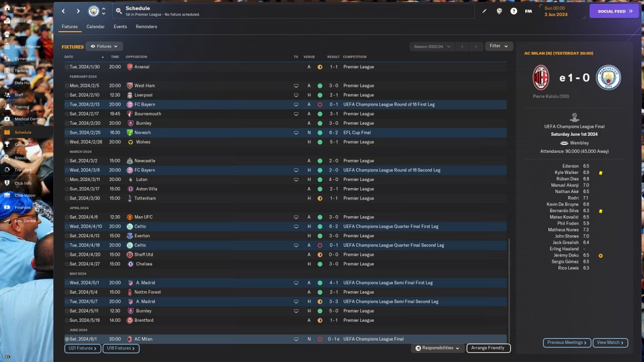Viewport: 644px width, 362px height.
Task: Go back with the left navigation arrow
Action: pos(63,11)
